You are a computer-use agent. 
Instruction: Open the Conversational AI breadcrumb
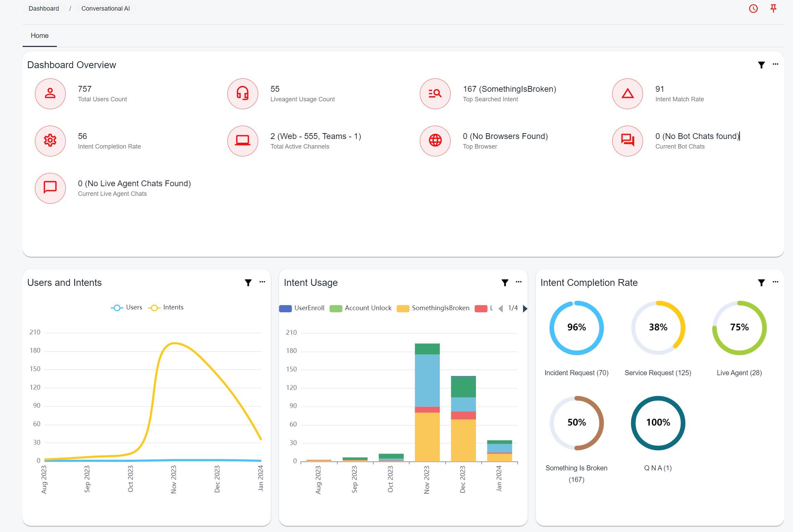click(105, 9)
